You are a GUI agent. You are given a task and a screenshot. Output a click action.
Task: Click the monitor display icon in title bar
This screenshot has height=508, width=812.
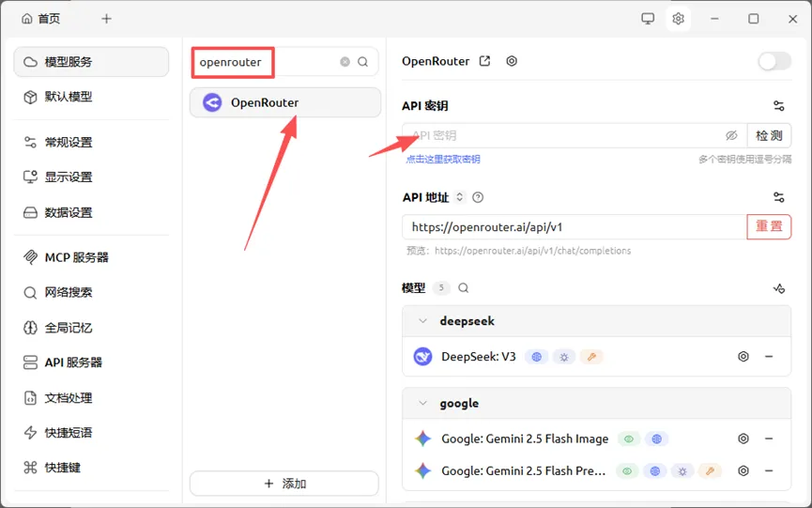(648, 19)
